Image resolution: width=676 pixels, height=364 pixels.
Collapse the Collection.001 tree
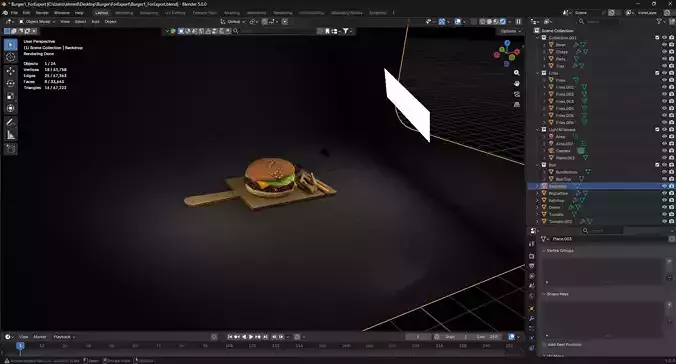(538, 38)
